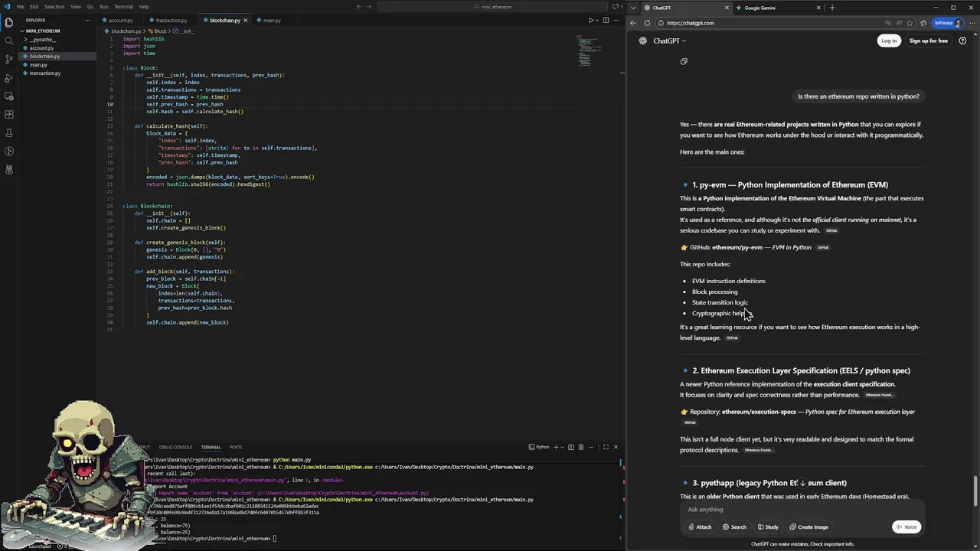Switch to main.py editor tab
This screenshot has height=551, width=980.
pyautogui.click(x=272, y=20)
